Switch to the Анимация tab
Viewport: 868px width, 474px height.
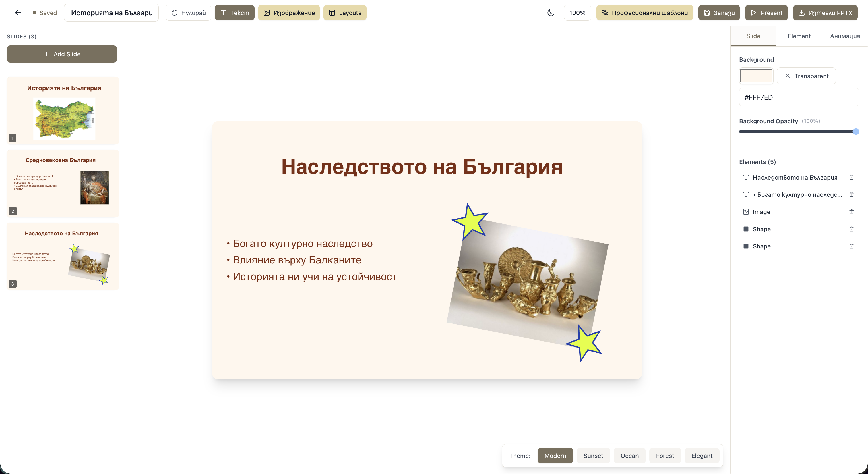[844, 36]
